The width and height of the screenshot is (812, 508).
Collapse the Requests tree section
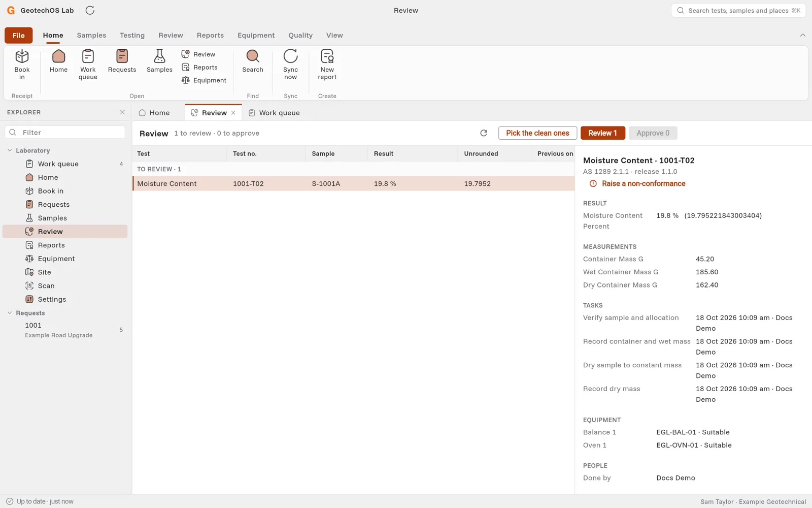[10, 313]
